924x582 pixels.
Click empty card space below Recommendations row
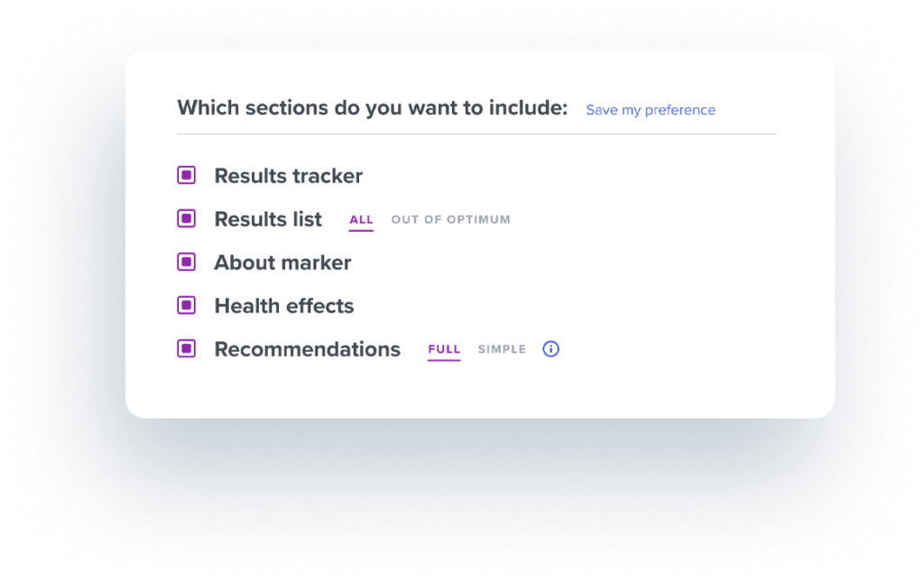click(x=480, y=389)
